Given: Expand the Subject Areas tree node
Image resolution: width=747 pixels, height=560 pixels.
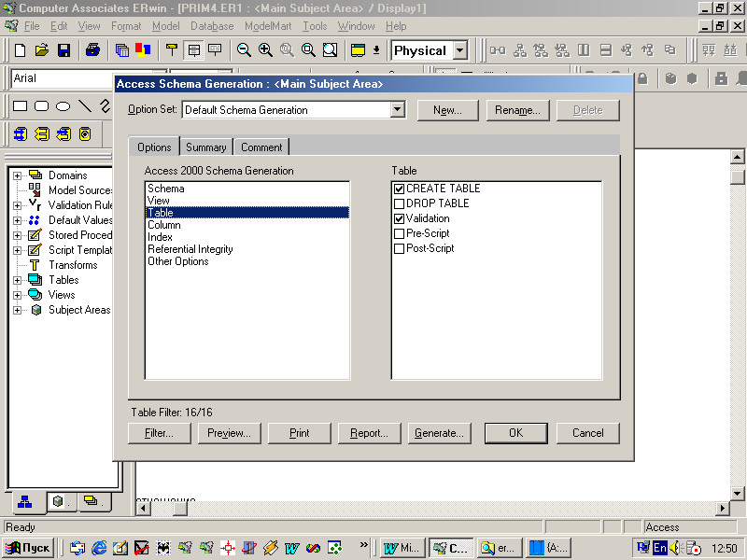Looking at the screenshot, I should (17, 310).
